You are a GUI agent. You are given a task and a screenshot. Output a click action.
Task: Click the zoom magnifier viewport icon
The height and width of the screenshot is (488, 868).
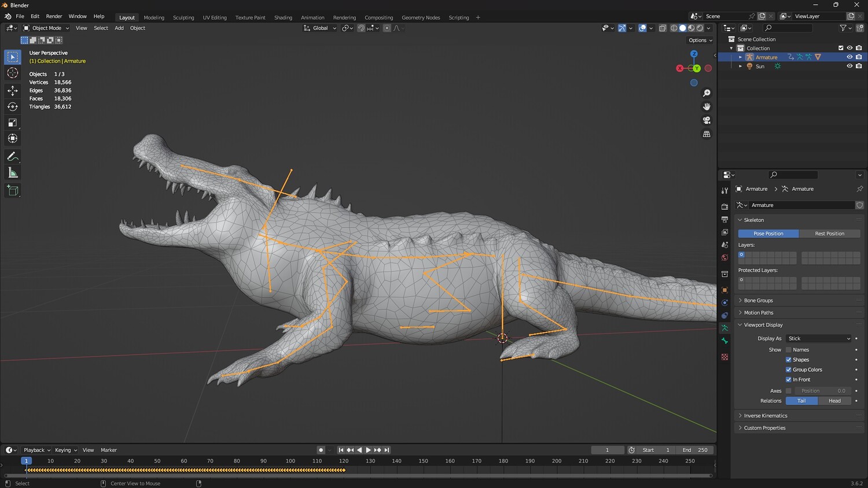[707, 93]
